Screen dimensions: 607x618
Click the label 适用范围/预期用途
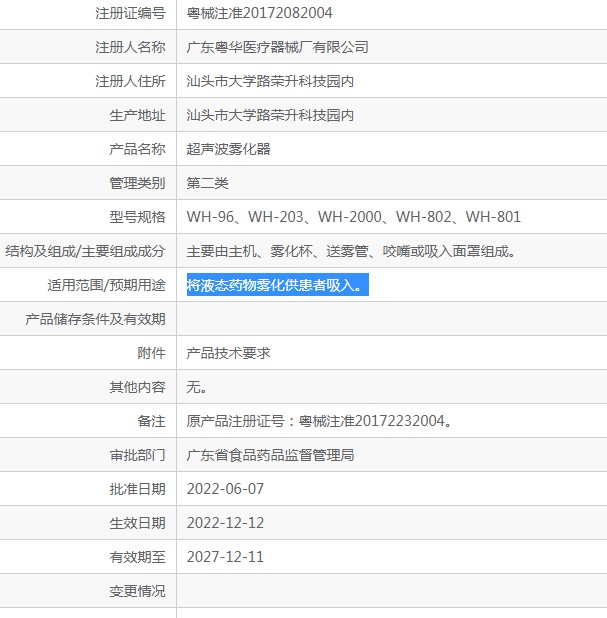(x=106, y=285)
